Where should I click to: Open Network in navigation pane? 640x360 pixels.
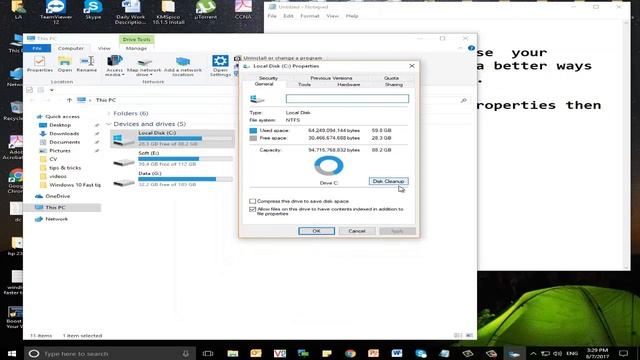click(56, 219)
